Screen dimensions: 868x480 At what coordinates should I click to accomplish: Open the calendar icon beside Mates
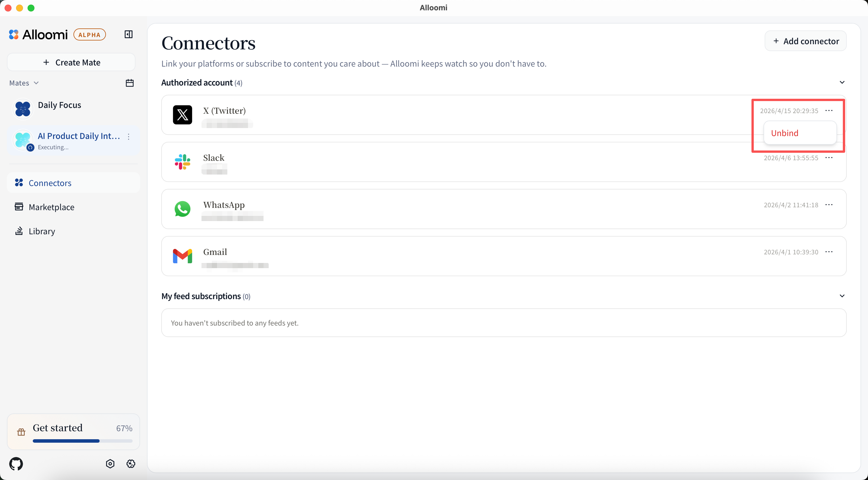pyautogui.click(x=130, y=83)
